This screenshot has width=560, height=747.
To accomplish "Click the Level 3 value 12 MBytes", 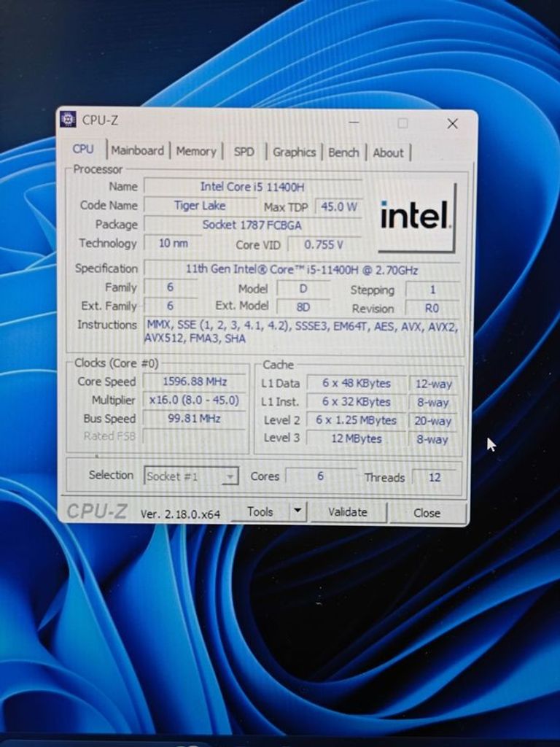I will tap(356, 438).
